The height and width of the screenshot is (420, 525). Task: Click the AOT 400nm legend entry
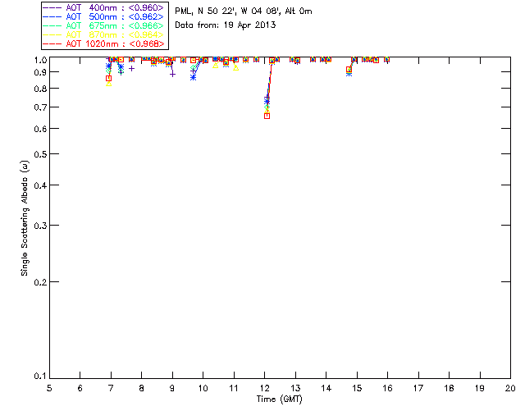pos(103,7)
